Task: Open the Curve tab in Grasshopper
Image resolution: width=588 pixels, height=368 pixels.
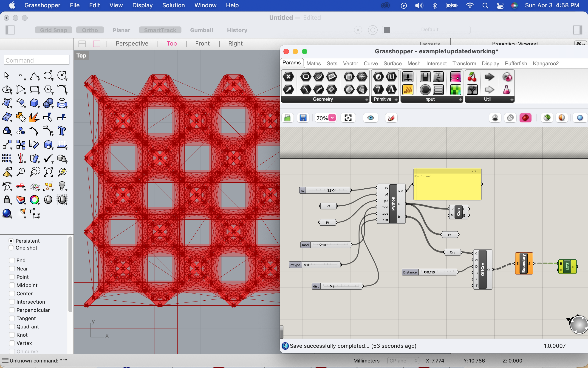Action: pyautogui.click(x=370, y=63)
